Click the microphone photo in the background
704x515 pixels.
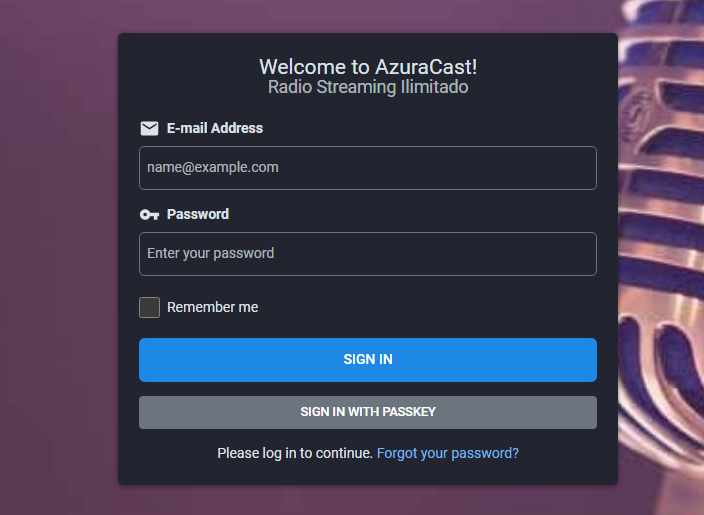tap(665, 250)
